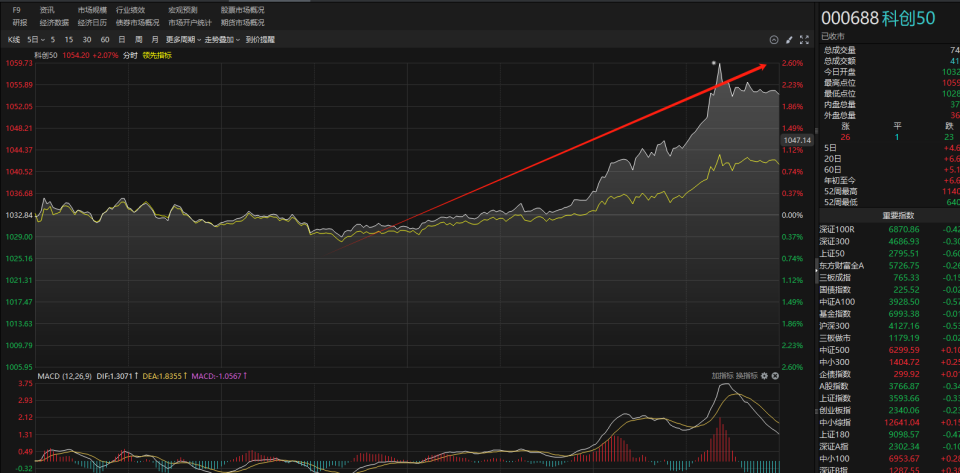Open the 期货市场概况 menu

tap(243, 23)
